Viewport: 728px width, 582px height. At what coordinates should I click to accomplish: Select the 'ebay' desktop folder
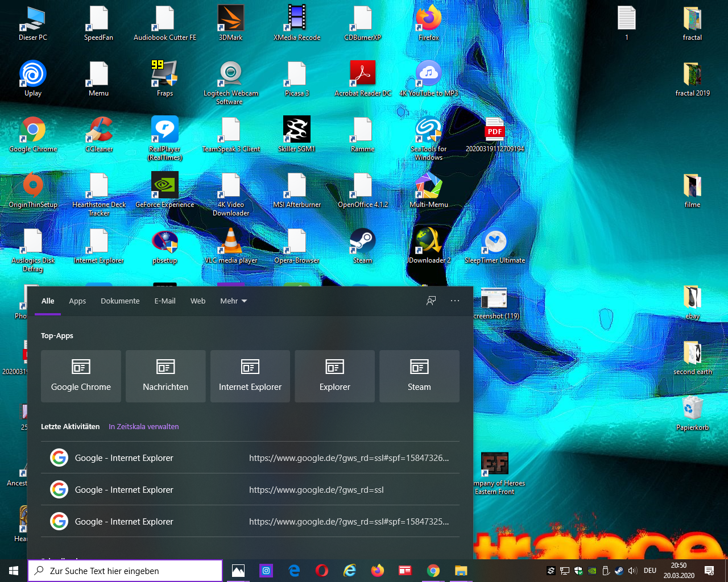[x=692, y=301]
